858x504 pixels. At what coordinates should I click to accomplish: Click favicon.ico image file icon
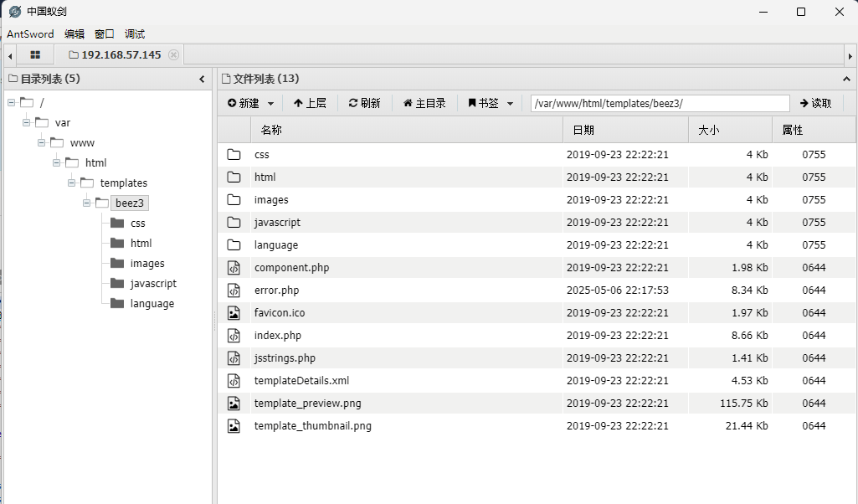(234, 312)
